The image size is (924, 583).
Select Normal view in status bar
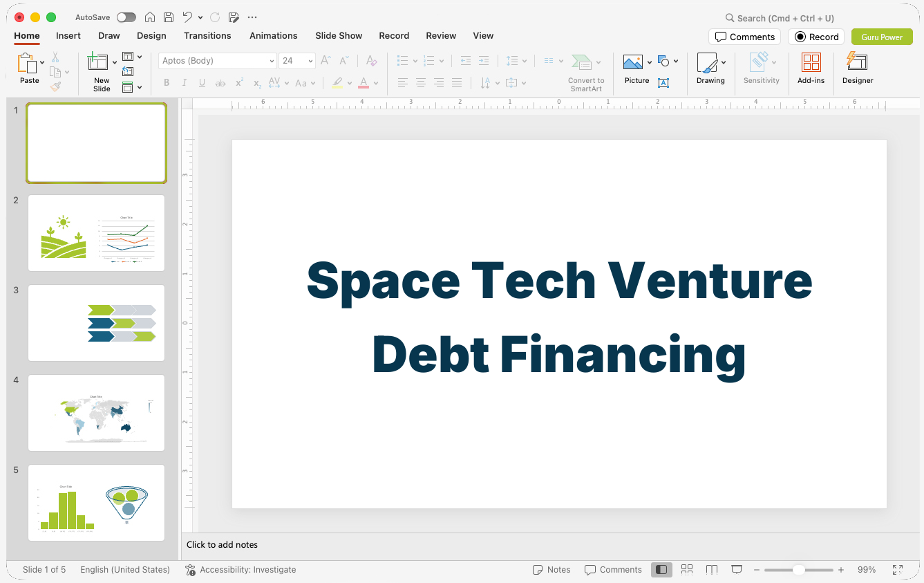(x=661, y=569)
